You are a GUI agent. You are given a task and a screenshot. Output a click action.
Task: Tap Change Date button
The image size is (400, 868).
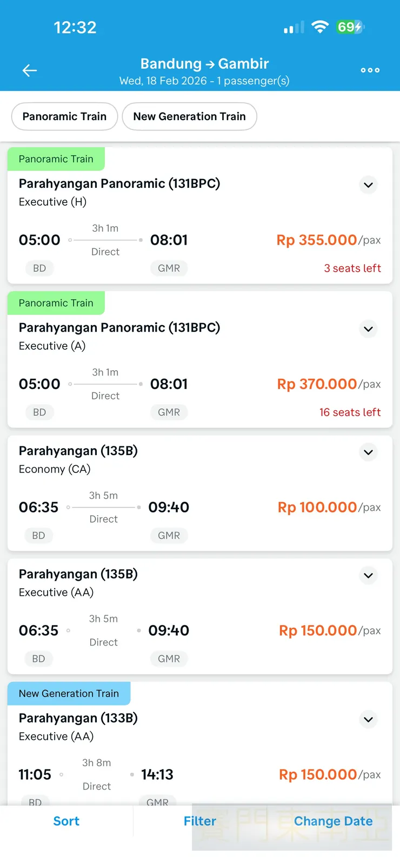click(333, 821)
